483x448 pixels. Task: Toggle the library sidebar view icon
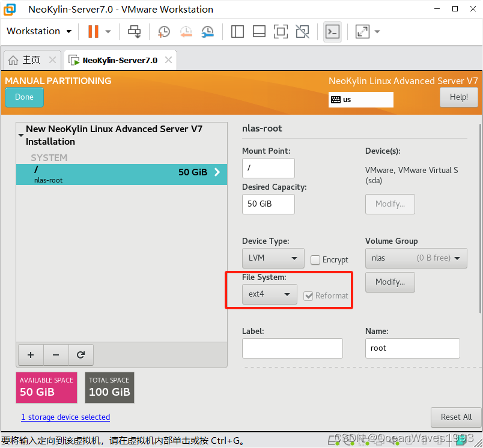click(237, 31)
